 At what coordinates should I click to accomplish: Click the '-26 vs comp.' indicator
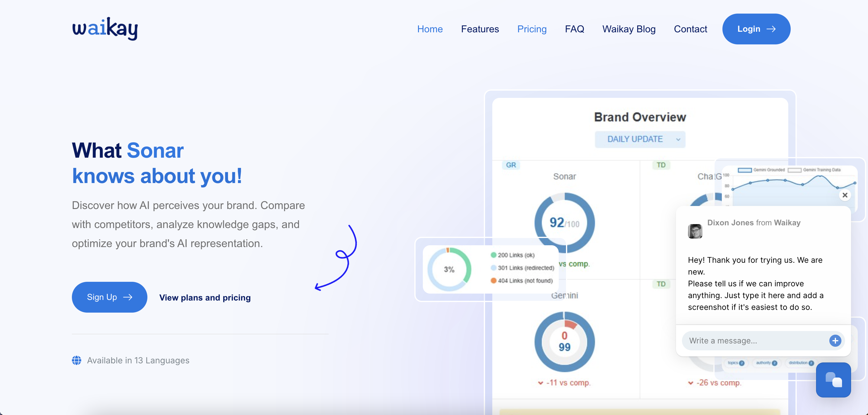715,383
